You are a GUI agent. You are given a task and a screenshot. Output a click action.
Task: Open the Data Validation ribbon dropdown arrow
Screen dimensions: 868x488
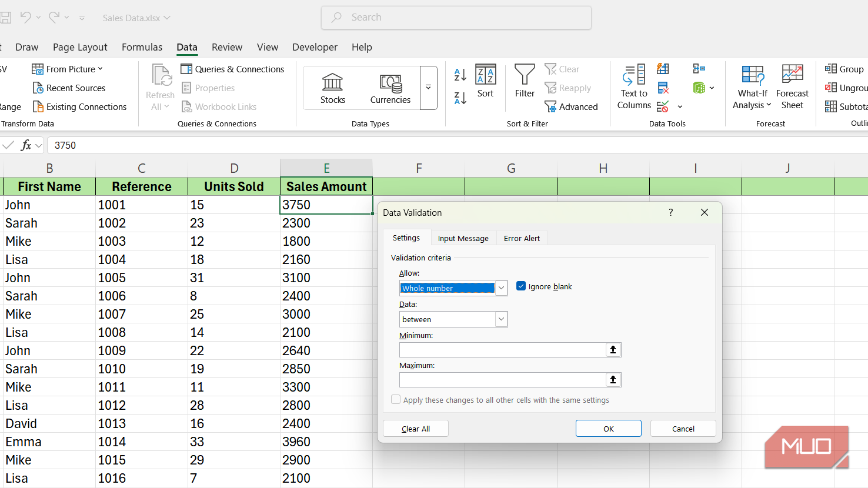pyautogui.click(x=680, y=107)
